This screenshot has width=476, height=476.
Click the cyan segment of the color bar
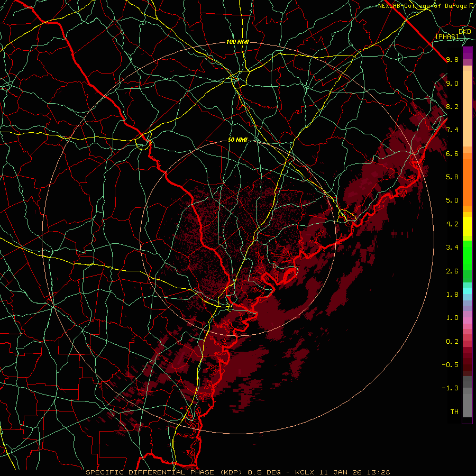[x=467, y=291]
